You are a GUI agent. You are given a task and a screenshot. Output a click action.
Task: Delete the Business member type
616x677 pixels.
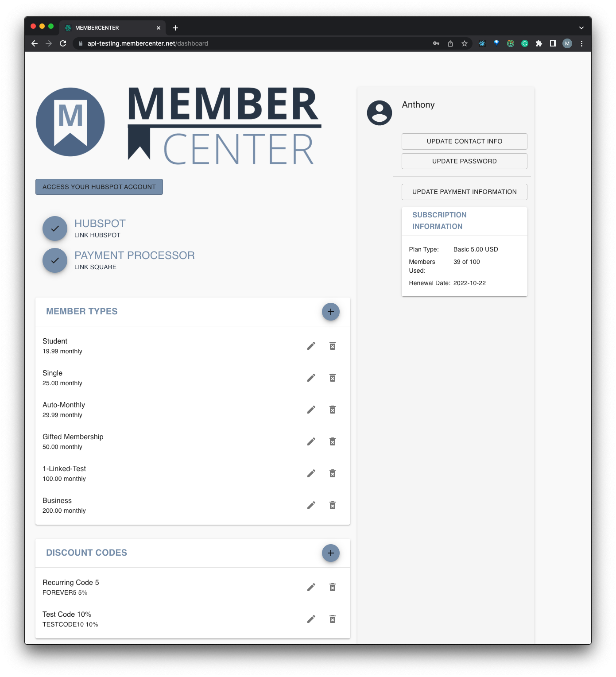pos(332,505)
